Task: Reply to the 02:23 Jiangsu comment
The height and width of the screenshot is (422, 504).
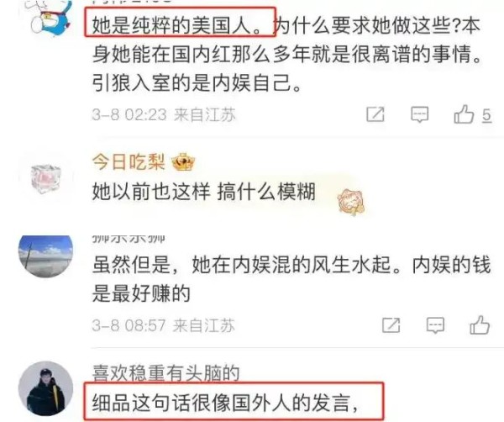Action: [x=419, y=114]
